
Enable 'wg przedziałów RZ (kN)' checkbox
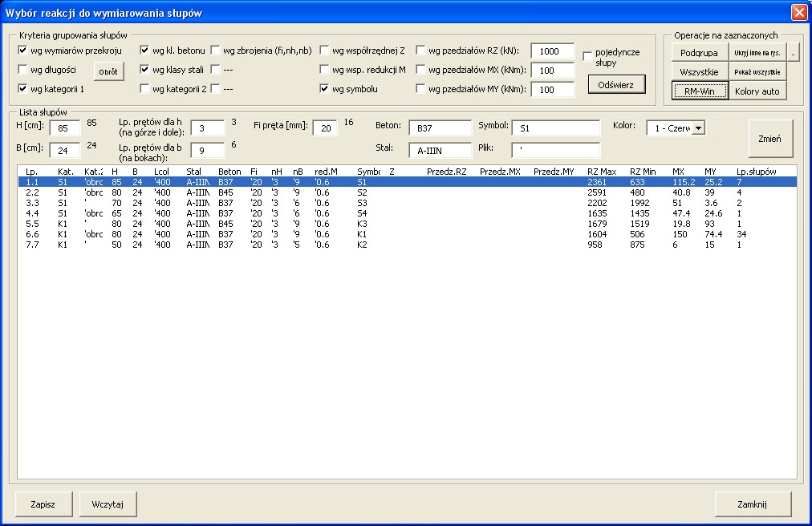421,51
